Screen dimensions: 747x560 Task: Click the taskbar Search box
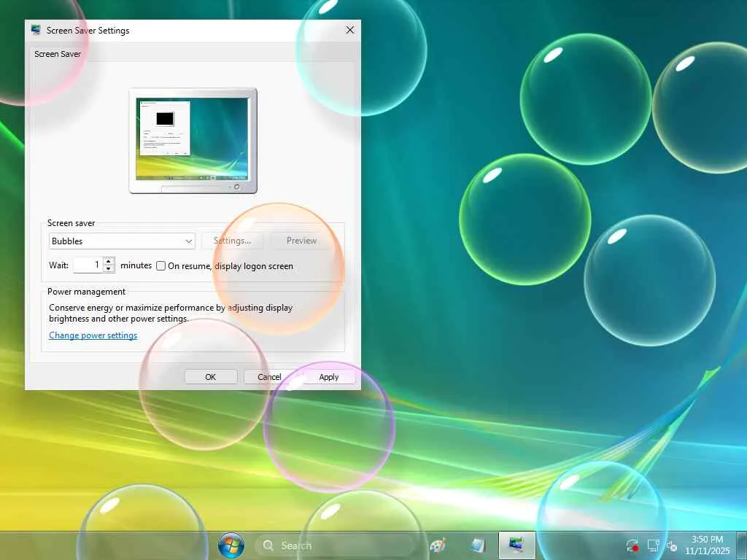pos(336,545)
